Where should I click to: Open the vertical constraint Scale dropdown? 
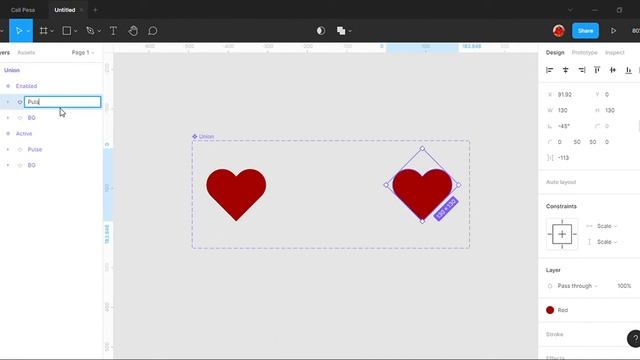click(607, 242)
